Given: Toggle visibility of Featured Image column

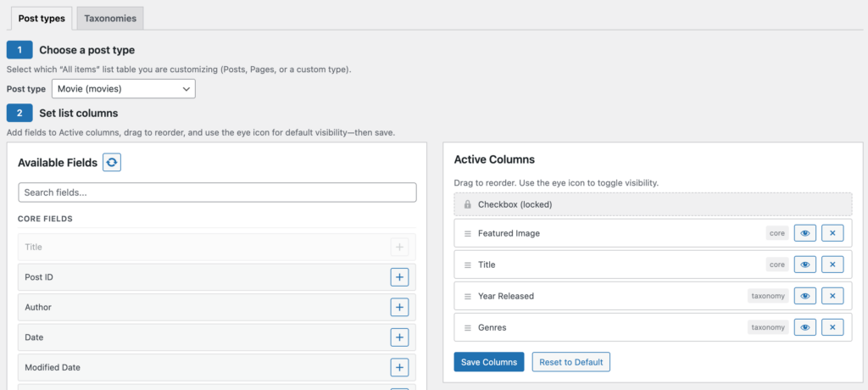Looking at the screenshot, I should click(805, 233).
